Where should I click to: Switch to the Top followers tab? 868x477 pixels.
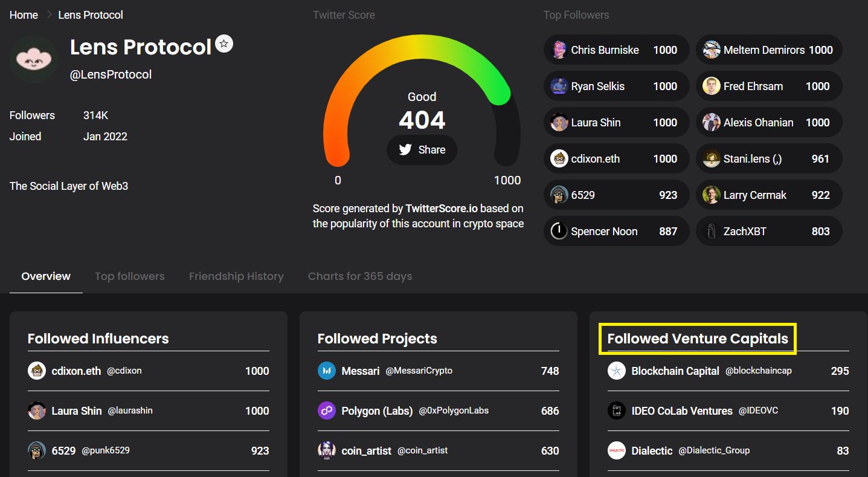click(130, 276)
